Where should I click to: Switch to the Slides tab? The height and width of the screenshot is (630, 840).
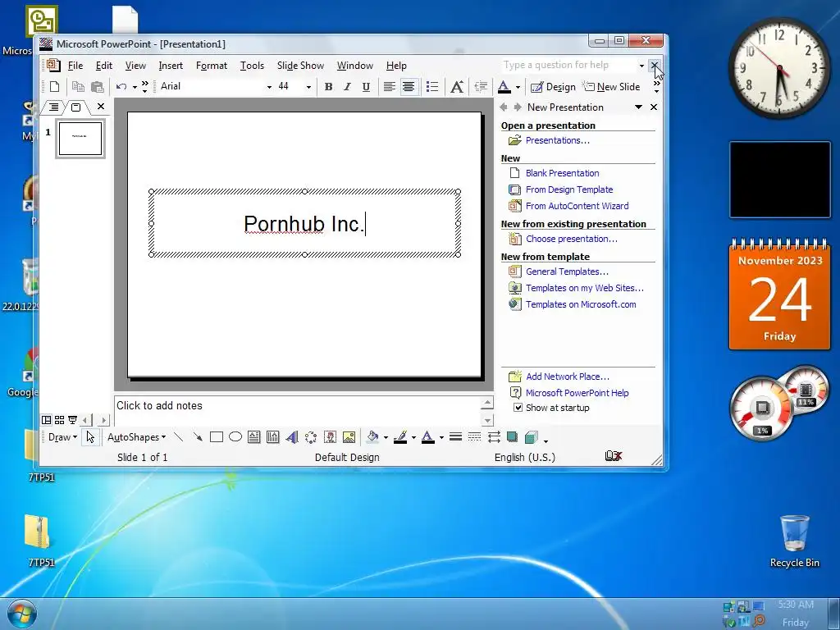click(x=76, y=107)
